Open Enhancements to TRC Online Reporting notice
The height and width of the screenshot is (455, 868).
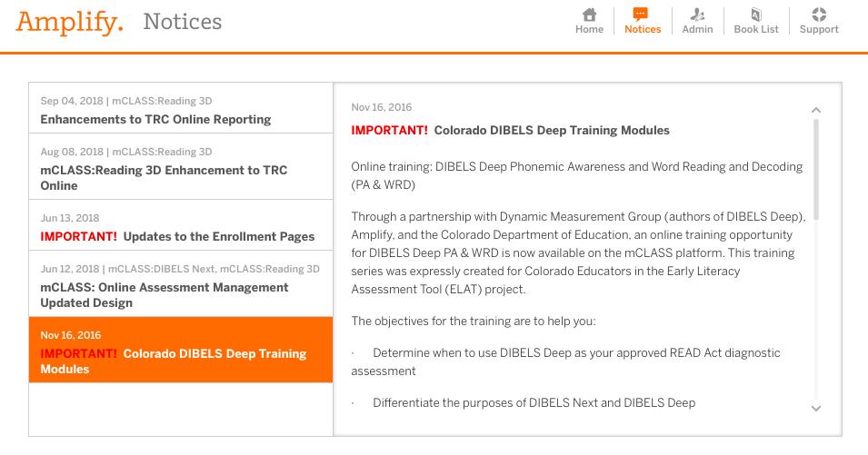point(181,108)
